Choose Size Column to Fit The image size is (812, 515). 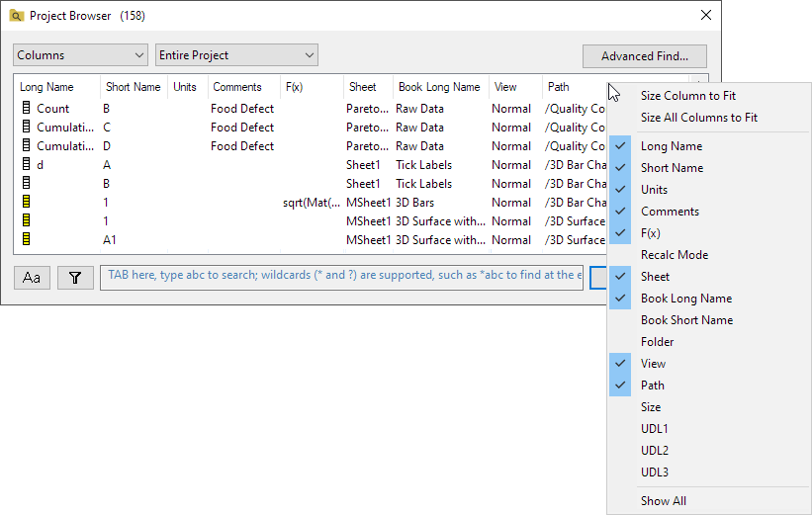687,96
